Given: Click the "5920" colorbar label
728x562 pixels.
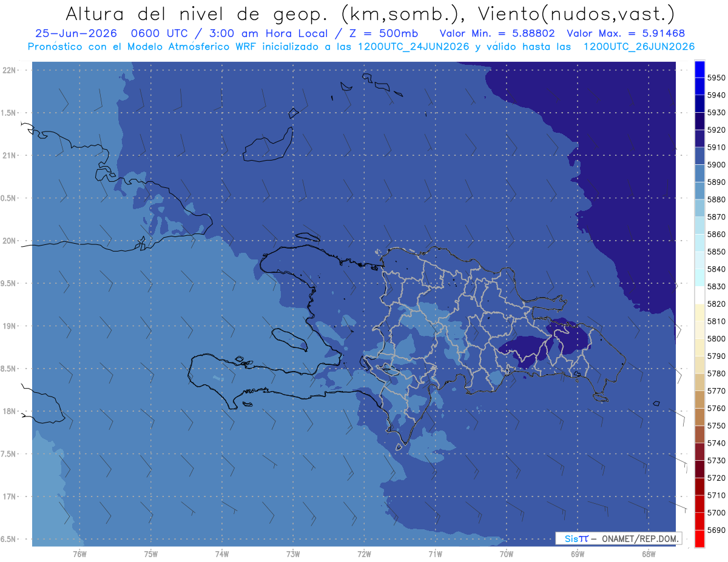Looking at the screenshot, I should (716, 130).
